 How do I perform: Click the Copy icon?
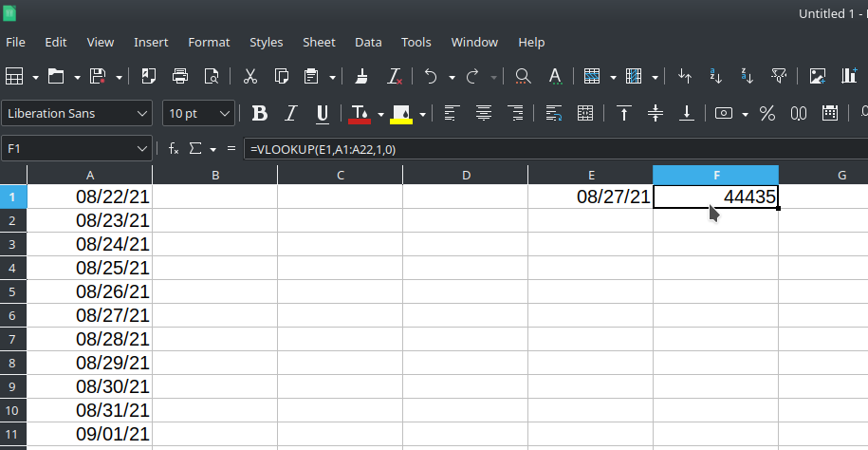[282, 76]
